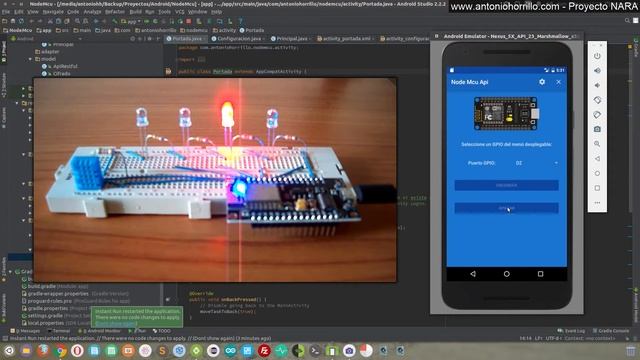Click the emulator zoom magnifier icon

click(597, 144)
